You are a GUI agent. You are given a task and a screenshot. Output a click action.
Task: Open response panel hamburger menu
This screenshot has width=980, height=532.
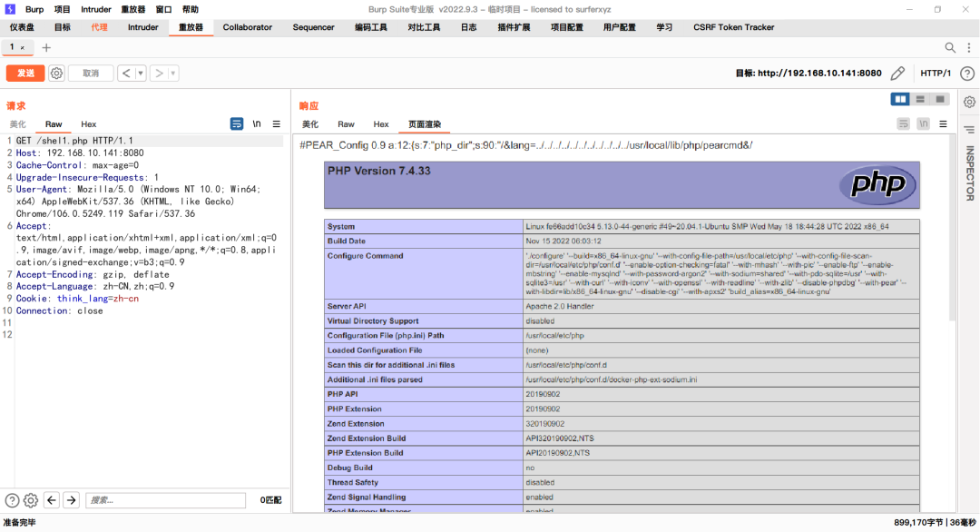943,123
